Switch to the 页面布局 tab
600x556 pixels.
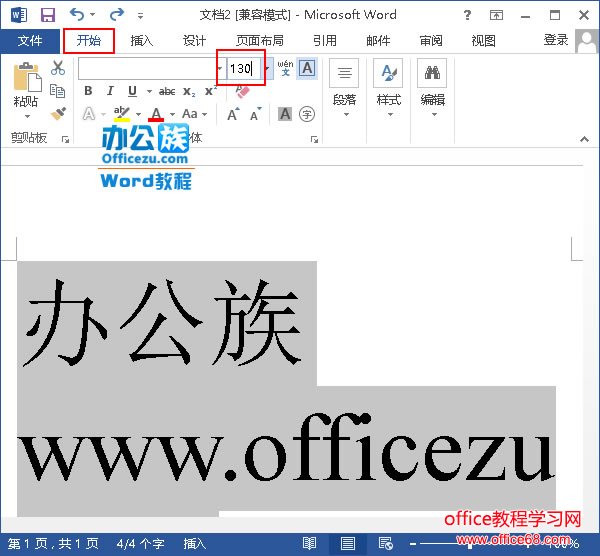(260, 41)
